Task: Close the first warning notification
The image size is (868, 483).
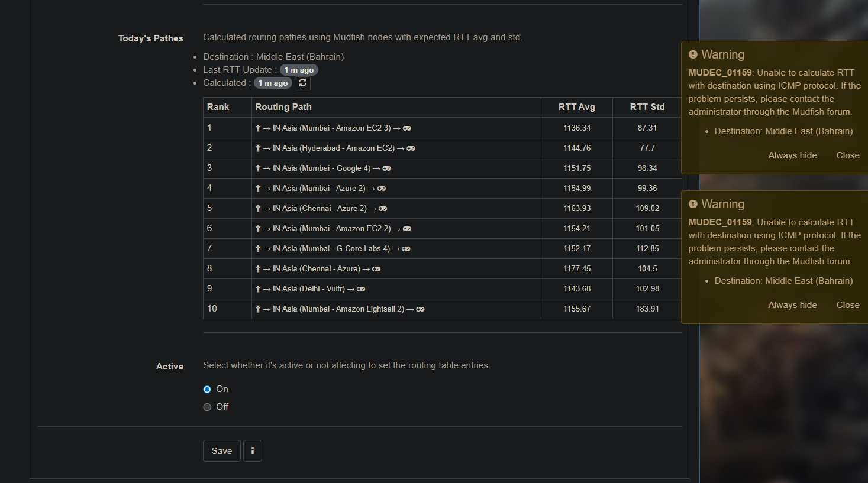Action: 847,155
